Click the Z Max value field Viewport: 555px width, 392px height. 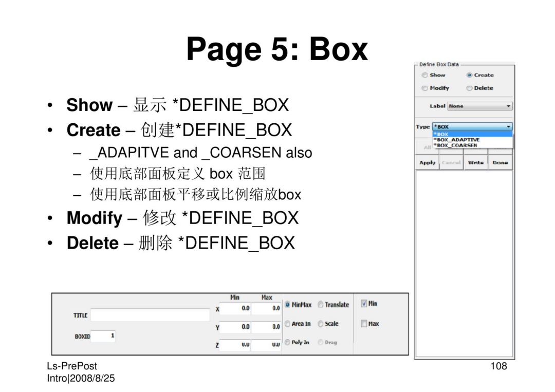tap(266, 345)
